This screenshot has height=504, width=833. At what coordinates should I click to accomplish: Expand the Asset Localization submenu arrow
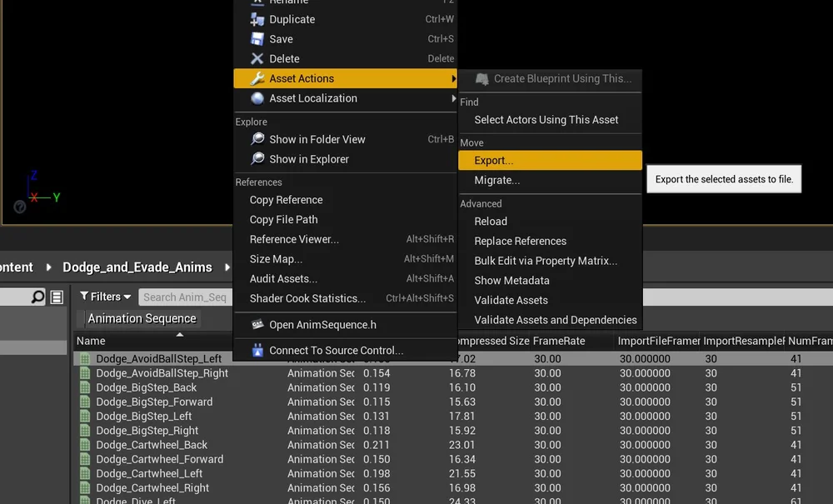pyautogui.click(x=453, y=98)
